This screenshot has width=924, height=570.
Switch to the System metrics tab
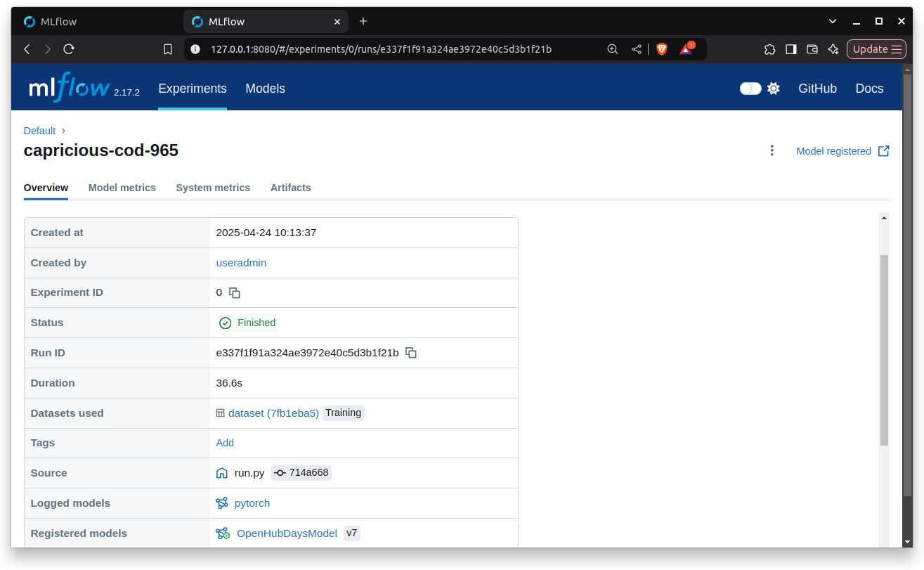[213, 188]
